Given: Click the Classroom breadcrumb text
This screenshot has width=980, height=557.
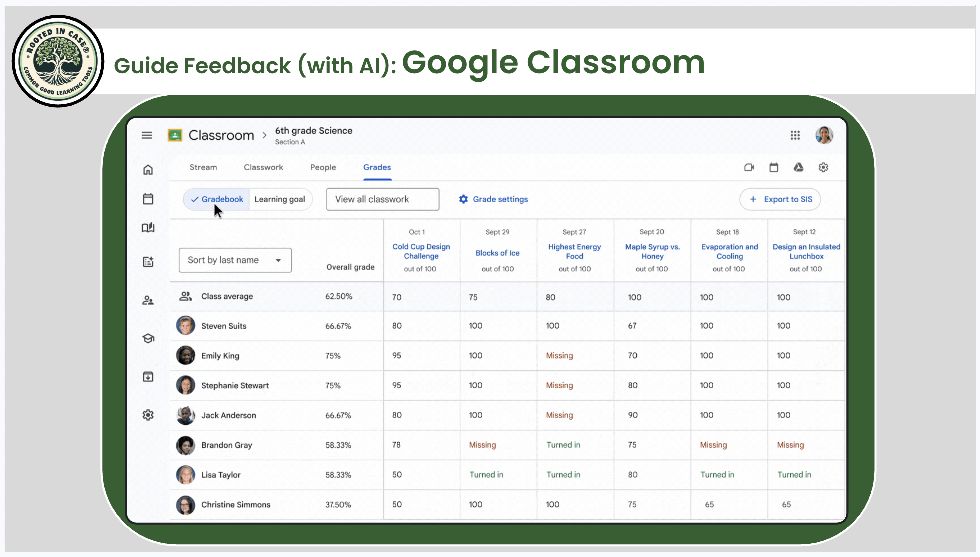Looking at the screenshot, I should (221, 135).
